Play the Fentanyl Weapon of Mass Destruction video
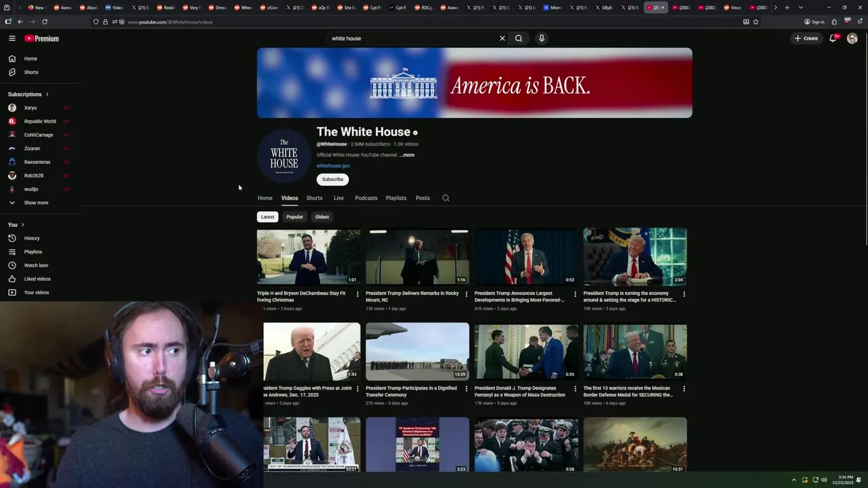The width and height of the screenshot is (868, 488). 526,352
